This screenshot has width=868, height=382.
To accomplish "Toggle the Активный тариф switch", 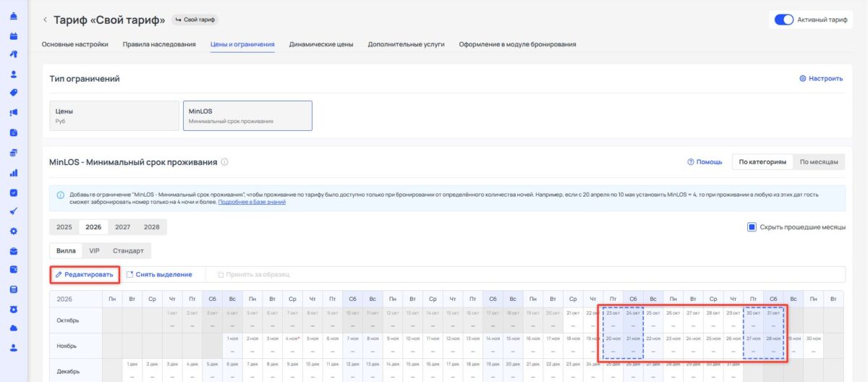I will [784, 20].
